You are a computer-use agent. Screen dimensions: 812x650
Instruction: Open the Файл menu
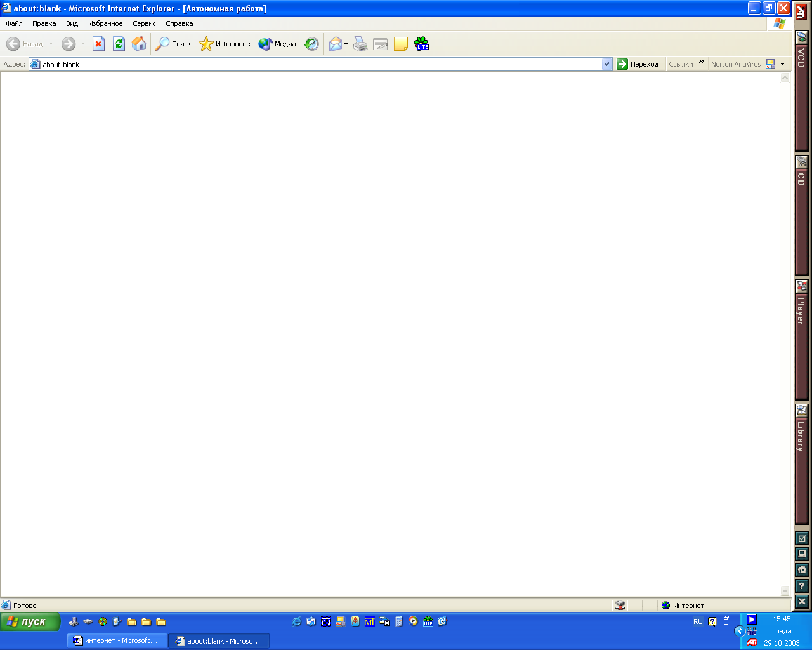[x=14, y=23]
